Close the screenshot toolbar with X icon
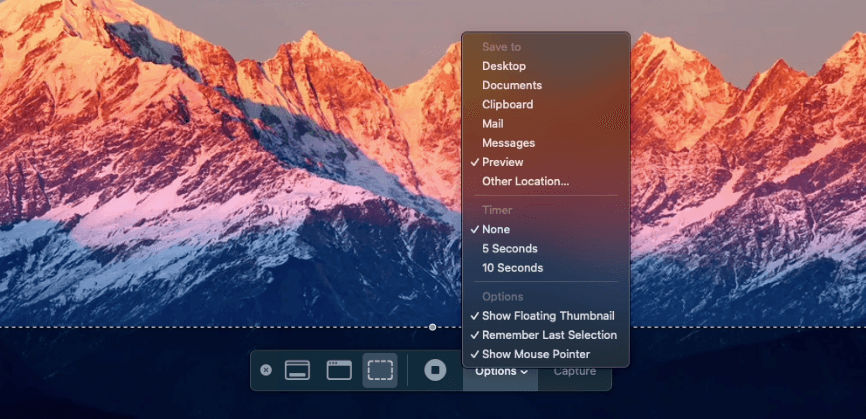This screenshot has width=866, height=419. (266, 370)
